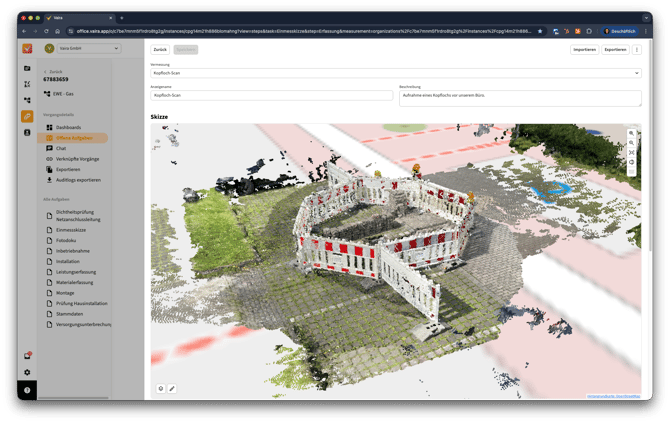
Task: Open the Geschäftlich browser profile button
Action: coord(620,31)
